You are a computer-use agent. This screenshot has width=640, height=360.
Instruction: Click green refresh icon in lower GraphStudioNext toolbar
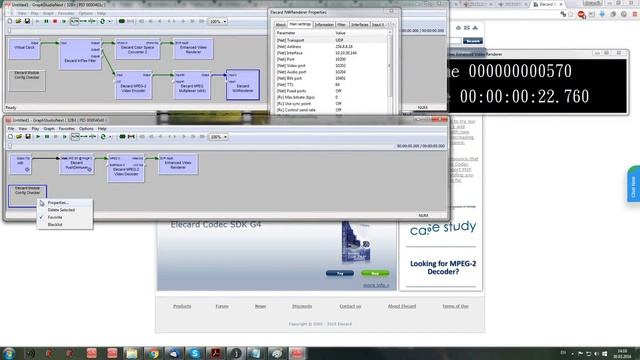coord(103,137)
